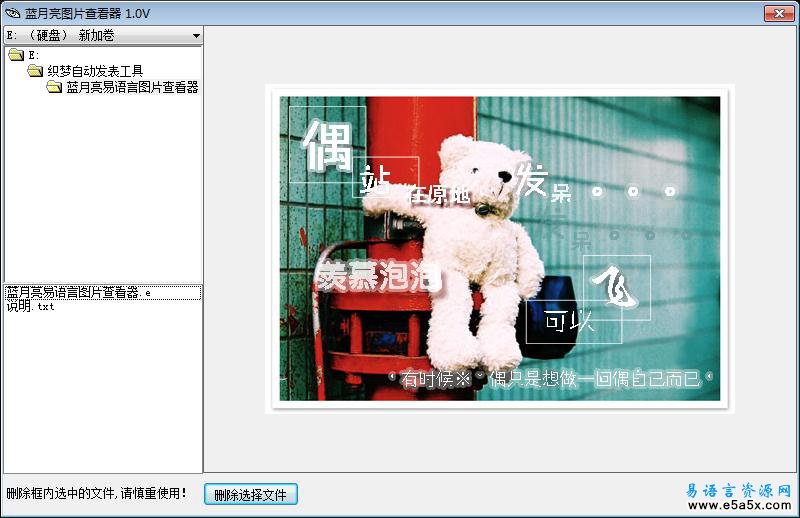Click empty space in the file list
Image resolution: width=800 pixels, height=518 pixels.
100,400
